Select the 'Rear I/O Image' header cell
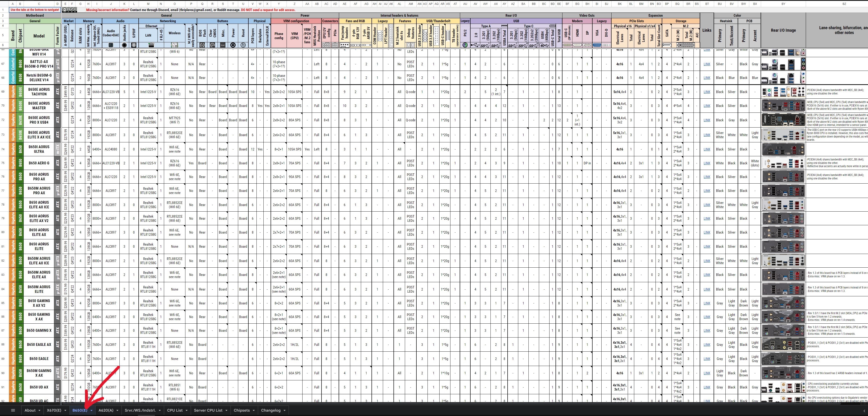The width and height of the screenshot is (868, 416). 783,30
